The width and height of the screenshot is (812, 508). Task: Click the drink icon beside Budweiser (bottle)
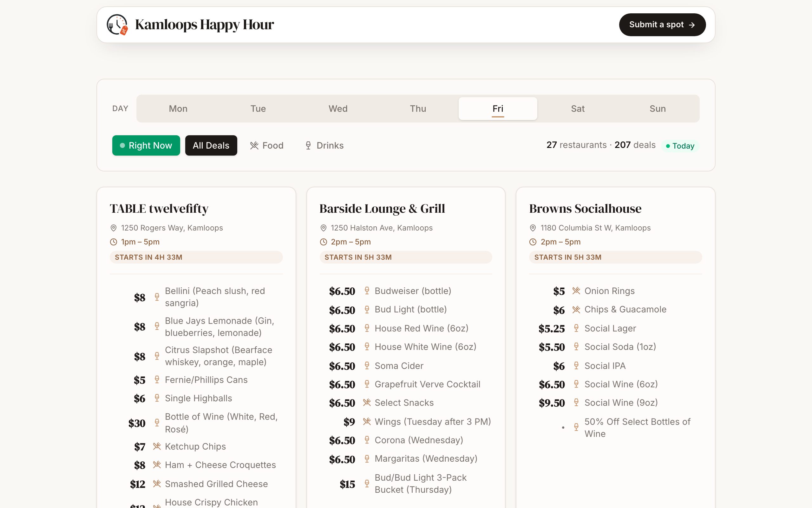(x=367, y=291)
